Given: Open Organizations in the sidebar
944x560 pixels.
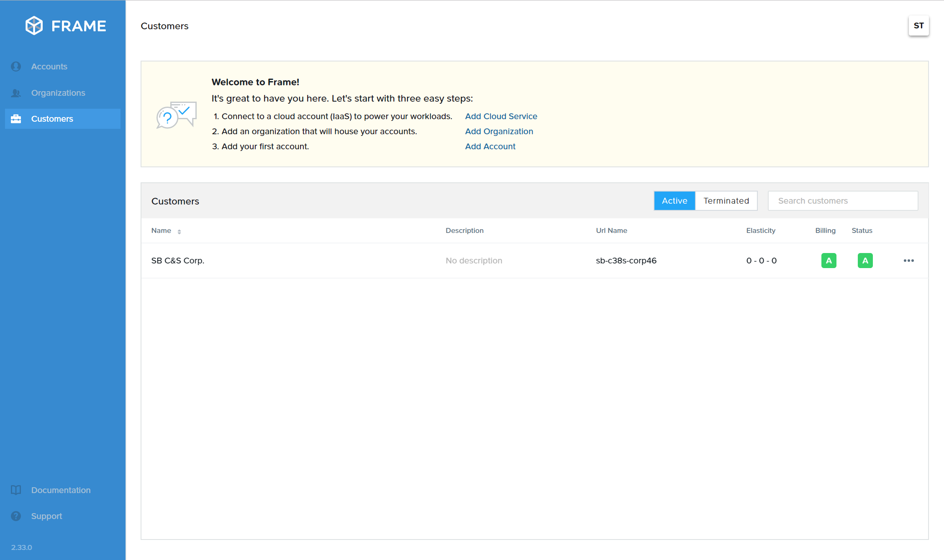Looking at the screenshot, I should point(63,93).
